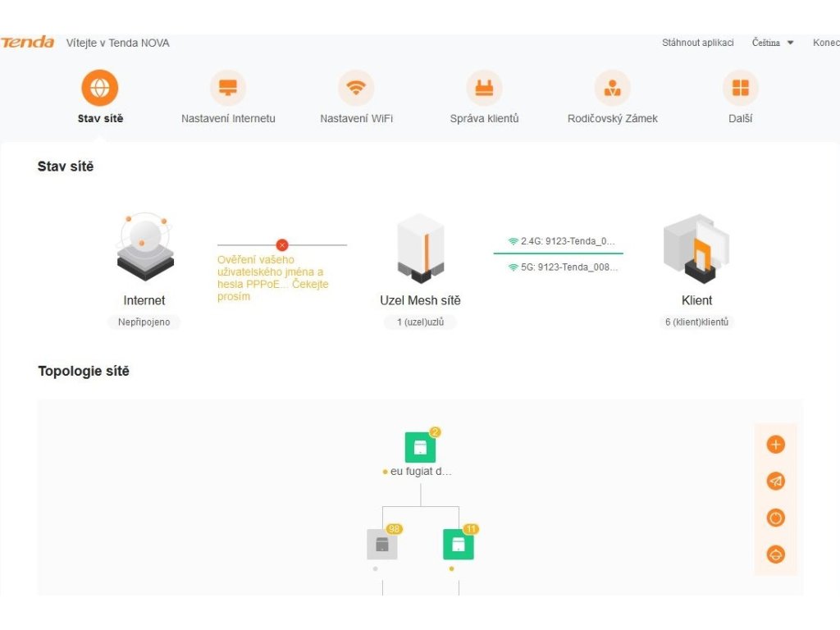Open the Klient device illustration
Image resolution: width=840 pixels, height=630 pixels.
696,248
